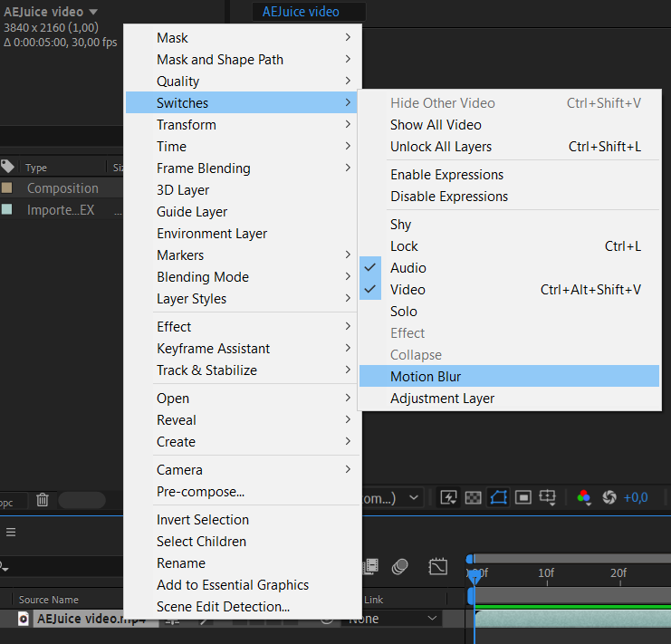Screen dimensions: 671x644
Task: Choose Pre-compose from context menu
Action: [x=200, y=492]
